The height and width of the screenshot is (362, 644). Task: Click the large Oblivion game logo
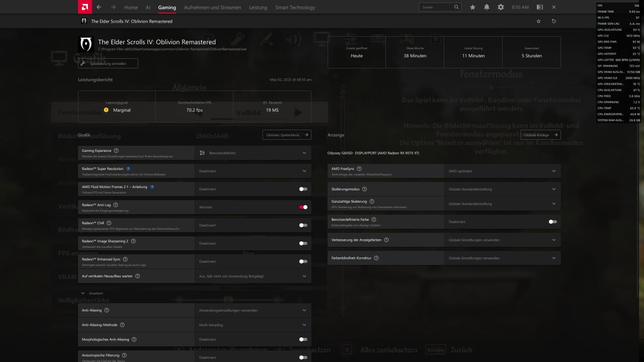click(86, 44)
